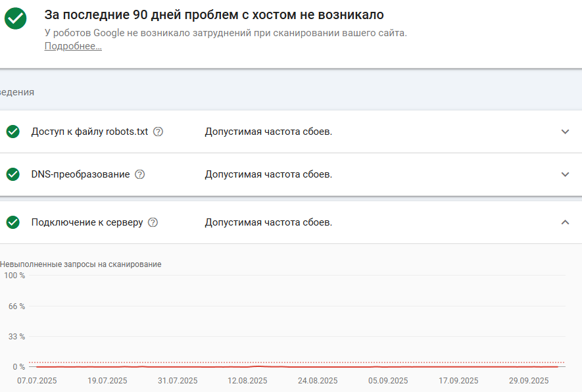Expand the Доступ к файлу robots.txt section
The width and height of the screenshot is (582, 392).
(x=565, y=132)
